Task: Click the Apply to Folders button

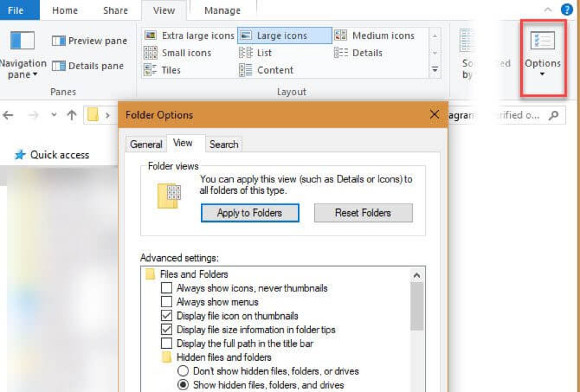Action: tap(249, 213)
